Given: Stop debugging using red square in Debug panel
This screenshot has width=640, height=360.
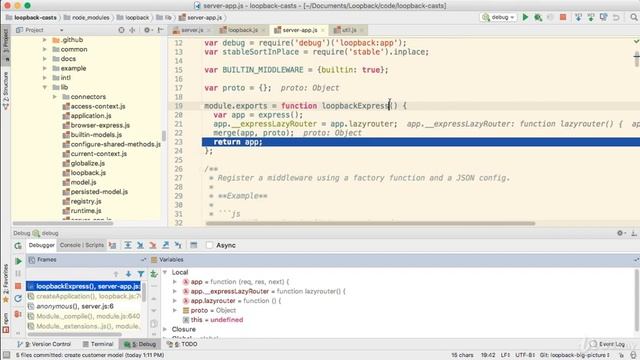Looking at the screenshot, I should 18,286.
